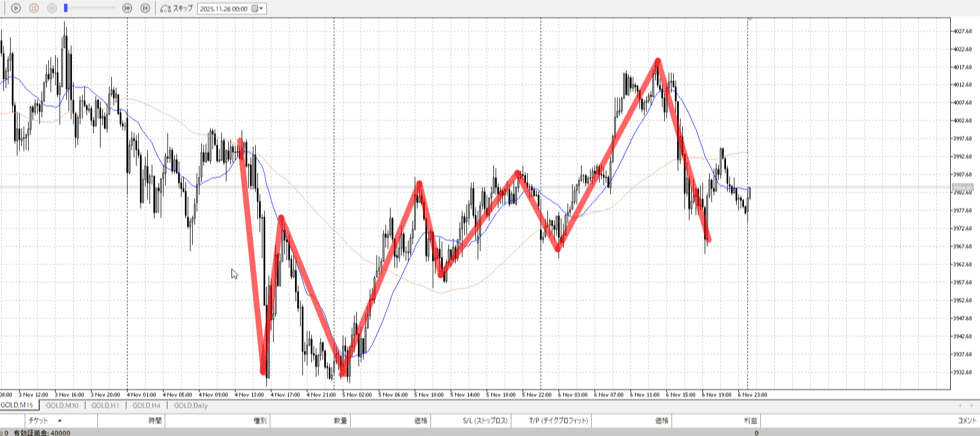This screenshot has height=436, width=980.
Task: Click the 利益 profit column header
Action: pos(750,420)
